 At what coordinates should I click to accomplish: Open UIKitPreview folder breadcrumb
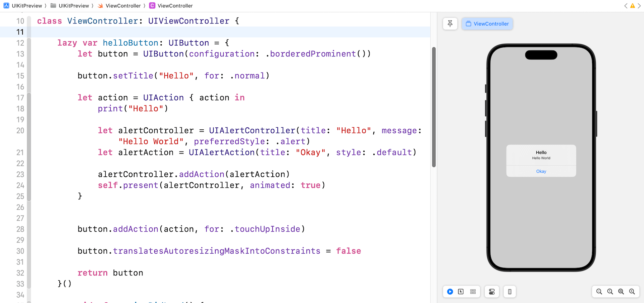click(x=70, y=6)
